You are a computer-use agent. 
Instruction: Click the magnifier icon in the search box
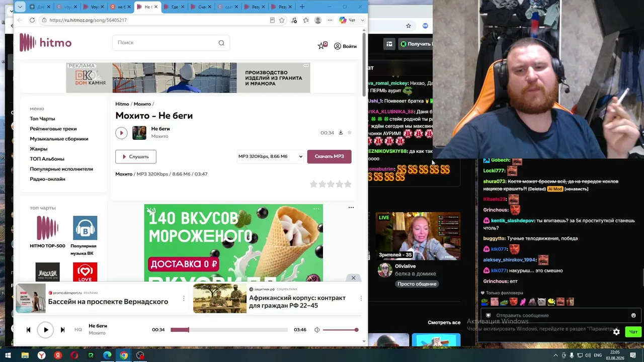[221, 43]
